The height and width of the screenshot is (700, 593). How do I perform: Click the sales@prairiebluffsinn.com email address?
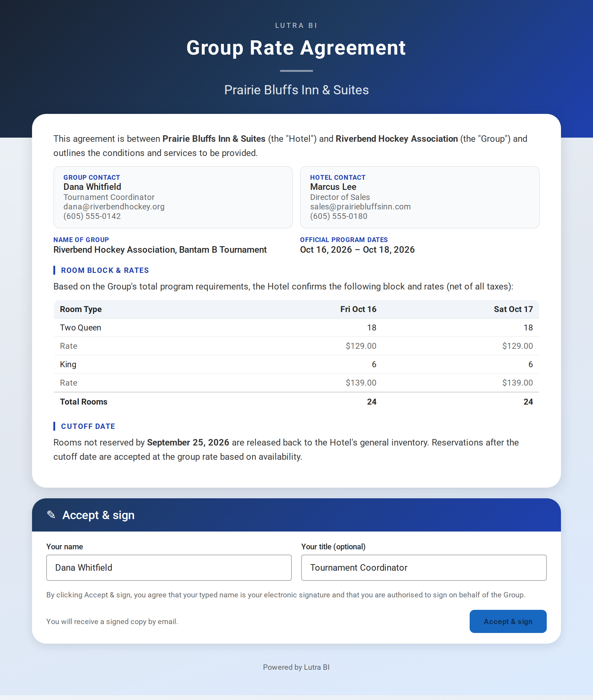tap(360, 206)
